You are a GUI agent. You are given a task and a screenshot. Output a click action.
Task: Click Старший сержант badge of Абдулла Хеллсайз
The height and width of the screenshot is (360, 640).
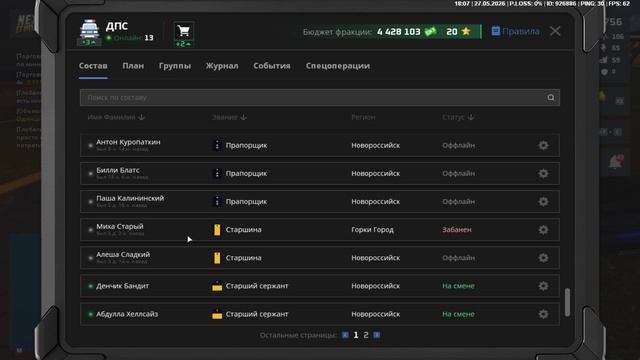pos(217,314)
